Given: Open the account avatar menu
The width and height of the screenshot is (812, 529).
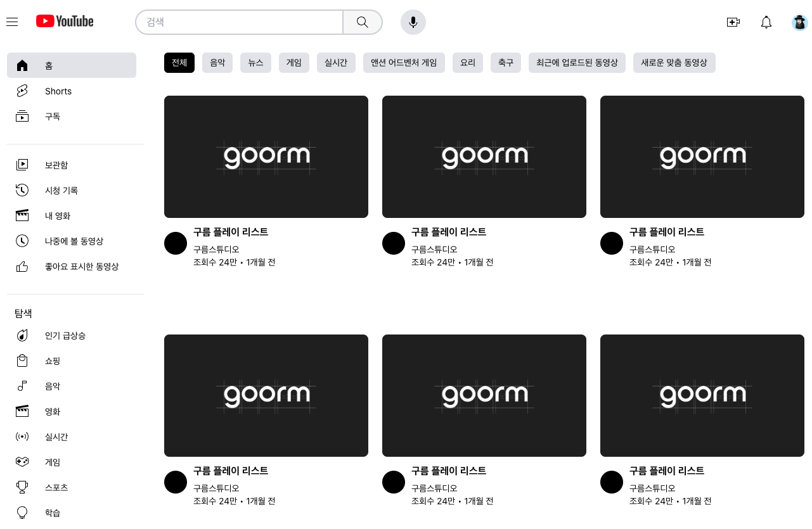Looking at the screenshot, I should (x=800, y=23).
